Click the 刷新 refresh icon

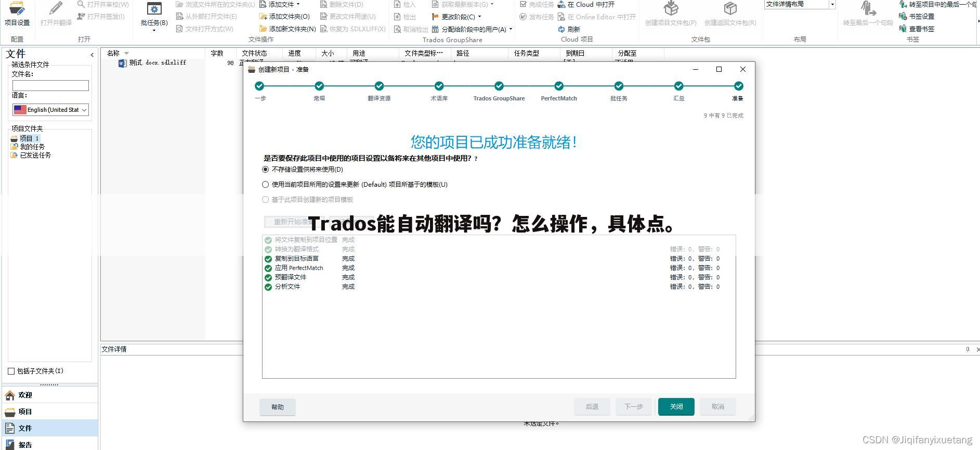(561, 29)
